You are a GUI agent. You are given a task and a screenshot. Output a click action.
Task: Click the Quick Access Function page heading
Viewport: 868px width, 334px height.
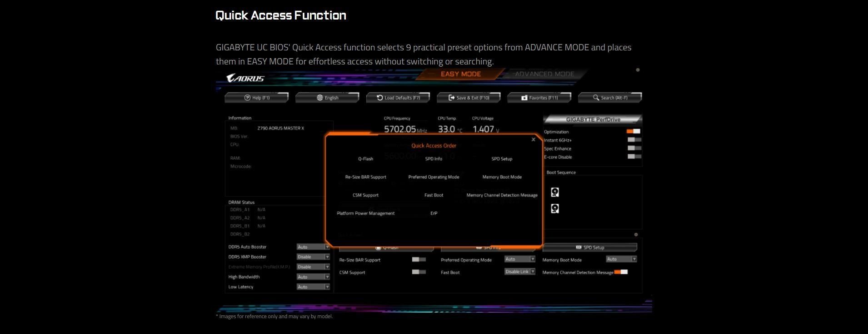point(281,15)
